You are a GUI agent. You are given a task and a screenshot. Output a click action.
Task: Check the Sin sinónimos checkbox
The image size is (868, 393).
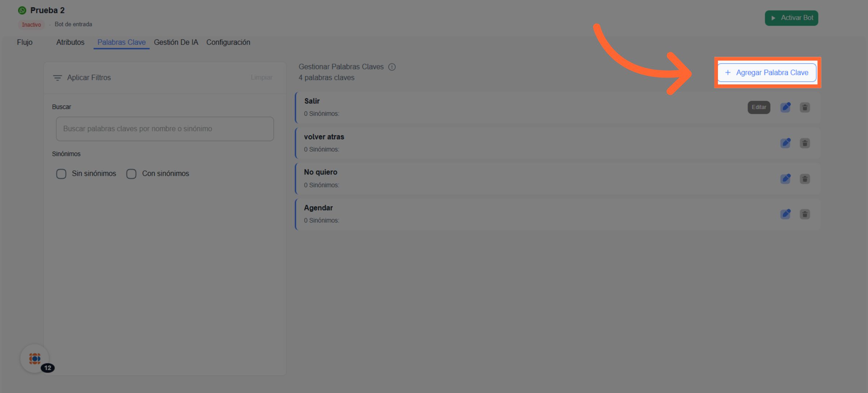click(x=61, y=174)
